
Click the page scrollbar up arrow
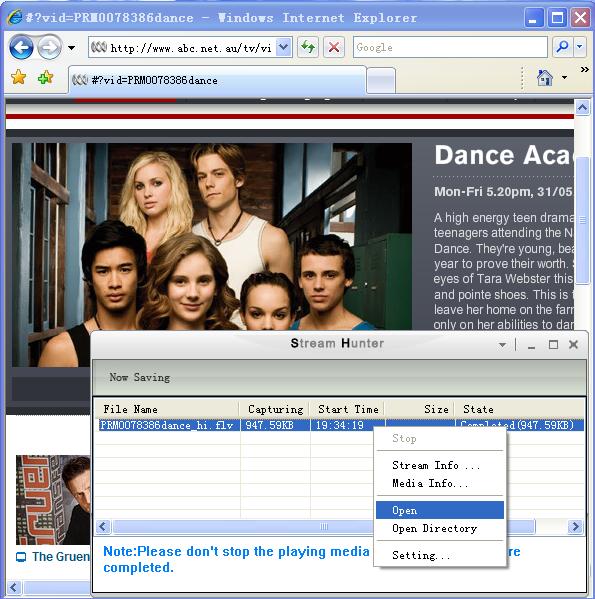pyautogui.click(x=582, y=108)
